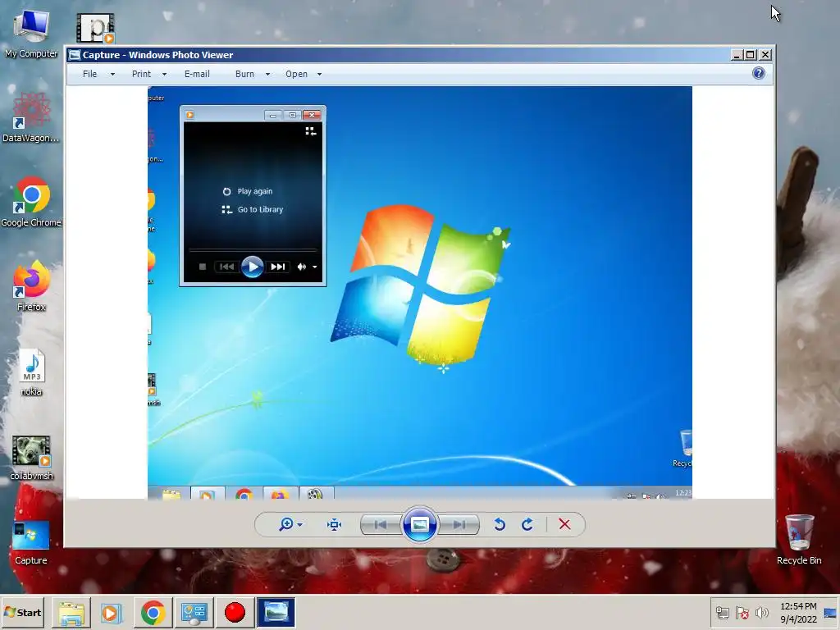Screen dimensions: 840x630
Task: Close the Photo Viewer window
Action: point(765,55)
